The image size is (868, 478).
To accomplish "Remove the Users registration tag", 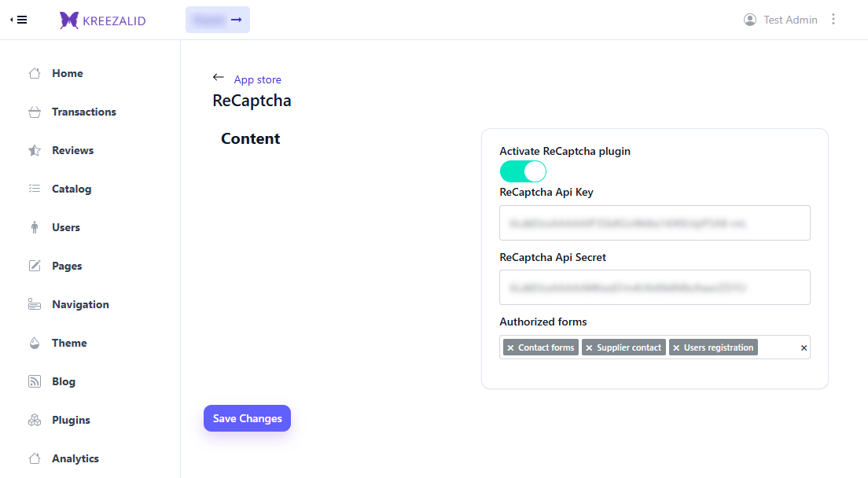I will pyautogui.click(x=676, y=348).
